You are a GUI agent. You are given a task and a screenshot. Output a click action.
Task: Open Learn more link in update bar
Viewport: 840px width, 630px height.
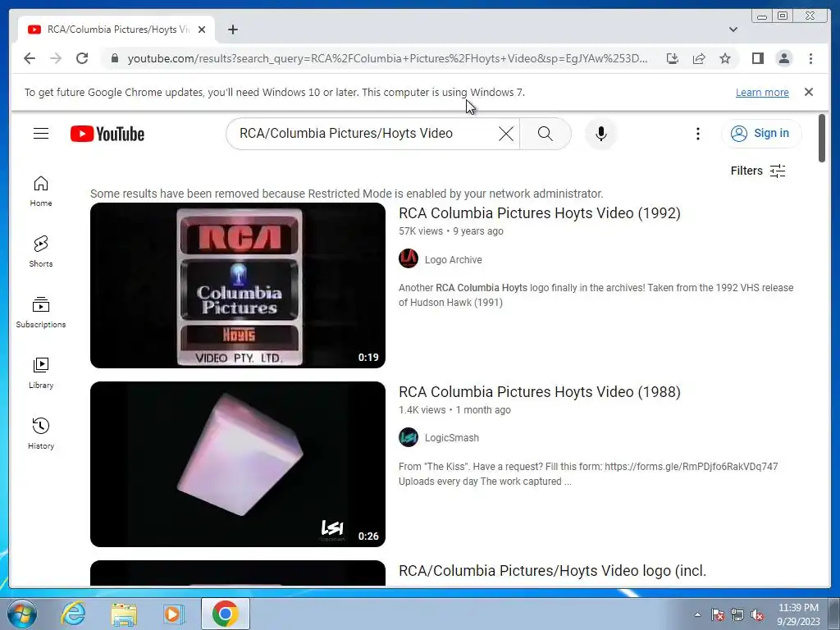pos(762,92)
